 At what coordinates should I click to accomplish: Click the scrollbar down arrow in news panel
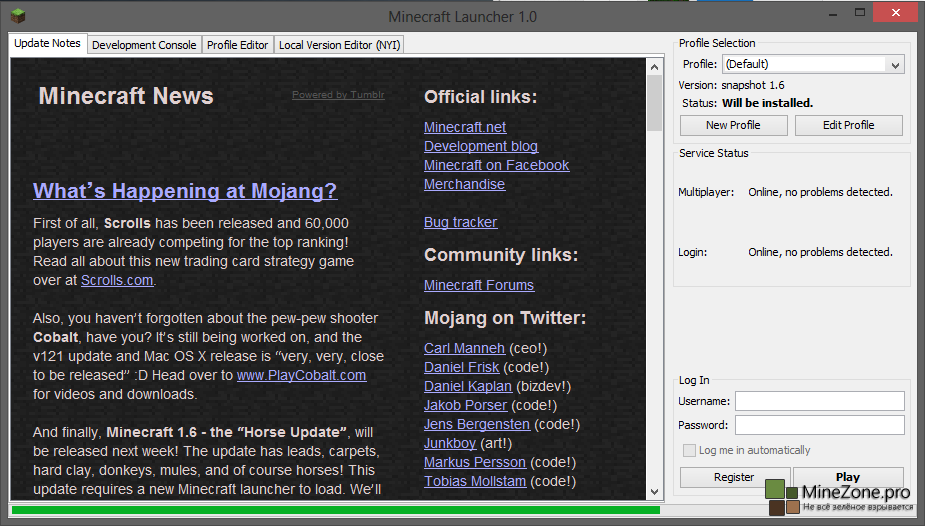click(x=655, y=491)
